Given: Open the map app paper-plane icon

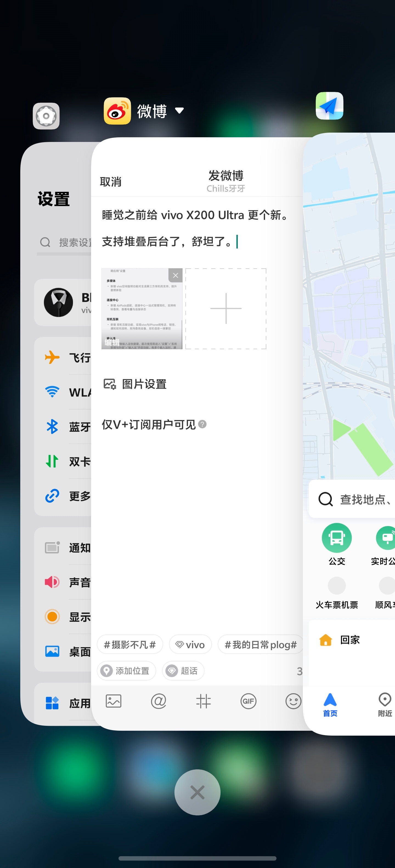Looking at the screenshot, I should click(x=329, y=106).
